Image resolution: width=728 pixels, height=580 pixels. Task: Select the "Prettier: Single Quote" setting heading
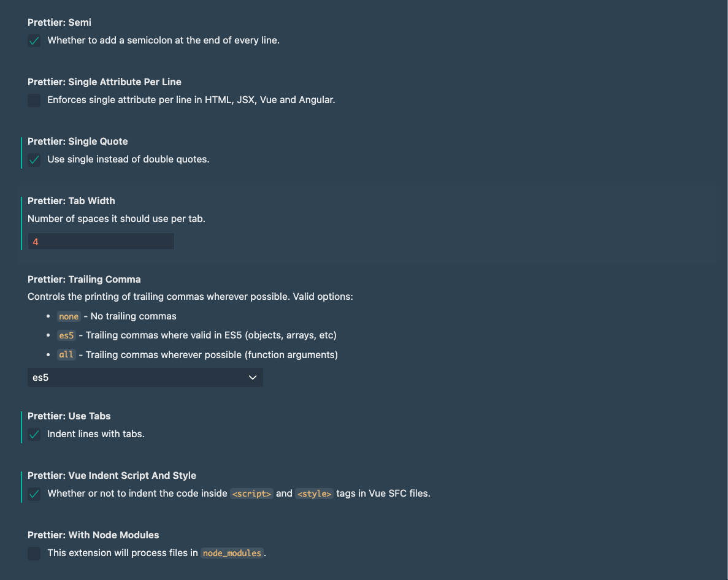click(78, 142)
